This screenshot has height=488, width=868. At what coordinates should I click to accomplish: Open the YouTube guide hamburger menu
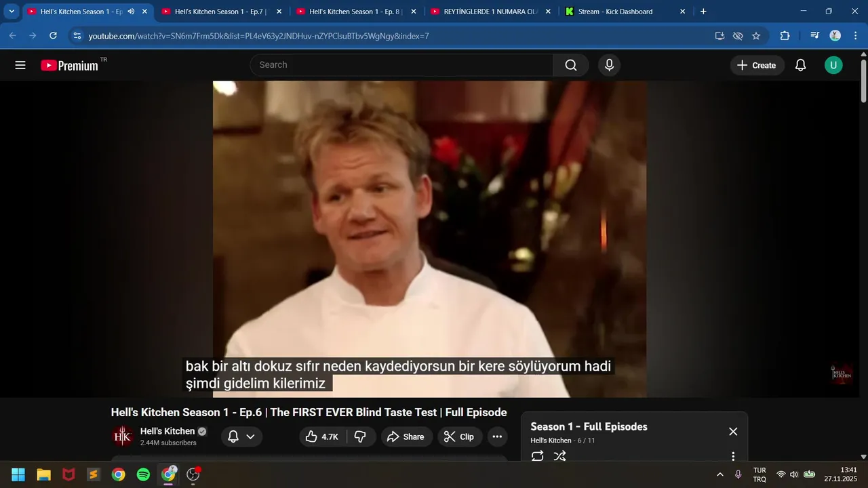[20, 65]
